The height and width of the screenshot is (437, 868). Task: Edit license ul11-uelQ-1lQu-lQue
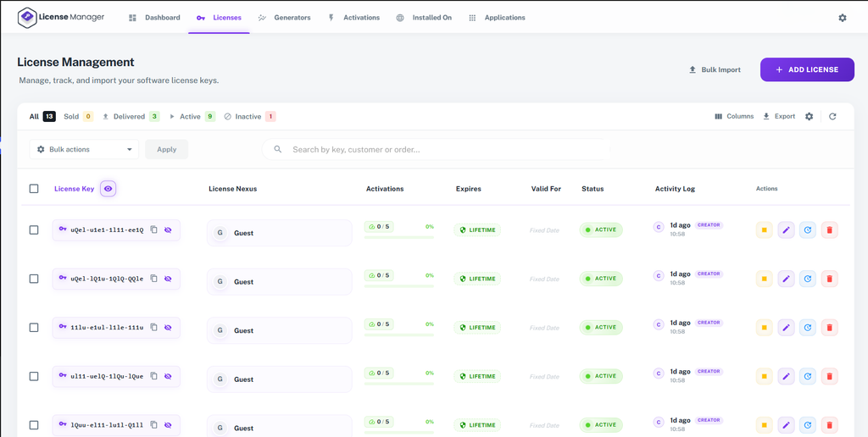(786, 376)
